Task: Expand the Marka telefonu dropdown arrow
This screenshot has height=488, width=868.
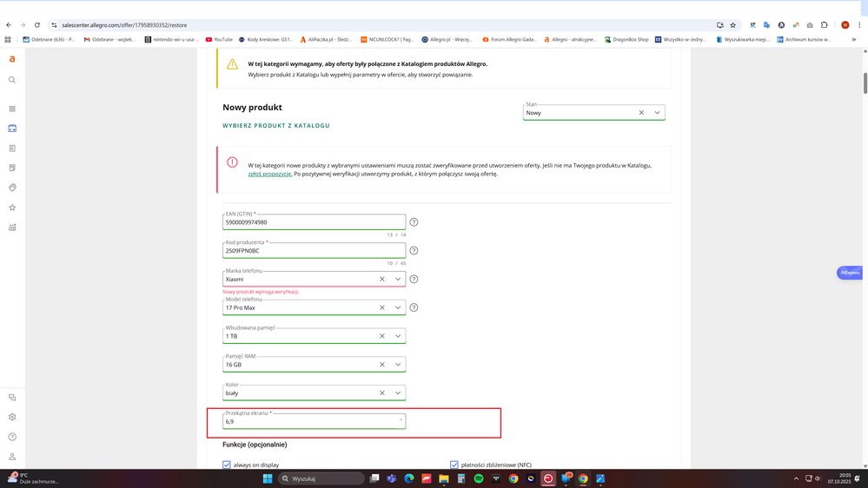Action: click(398, 280)
